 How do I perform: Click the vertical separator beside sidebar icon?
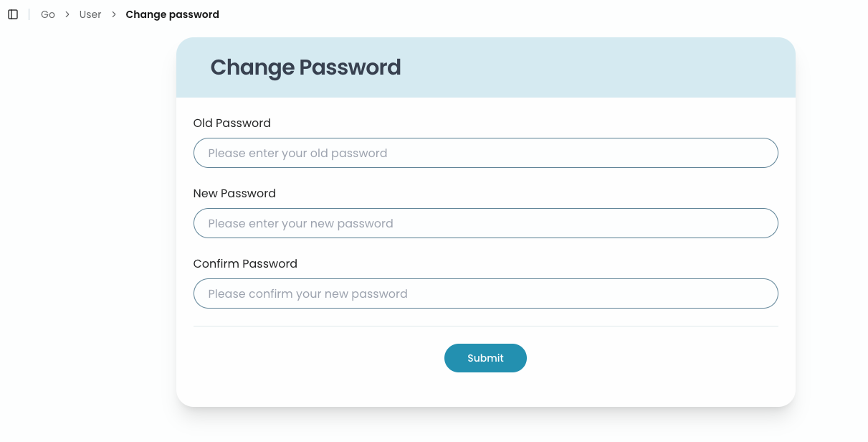tap(29, 14)
